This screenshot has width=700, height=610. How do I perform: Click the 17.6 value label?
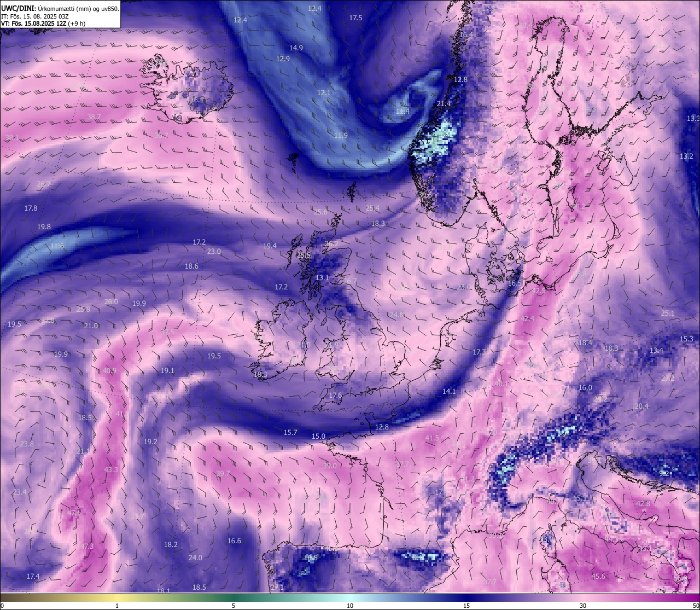pyautogui.click(x=335, y=395)
